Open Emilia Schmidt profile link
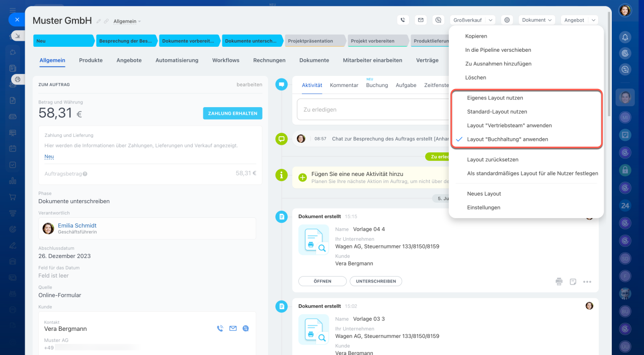644x355 pixels. [x=77, y=225]
